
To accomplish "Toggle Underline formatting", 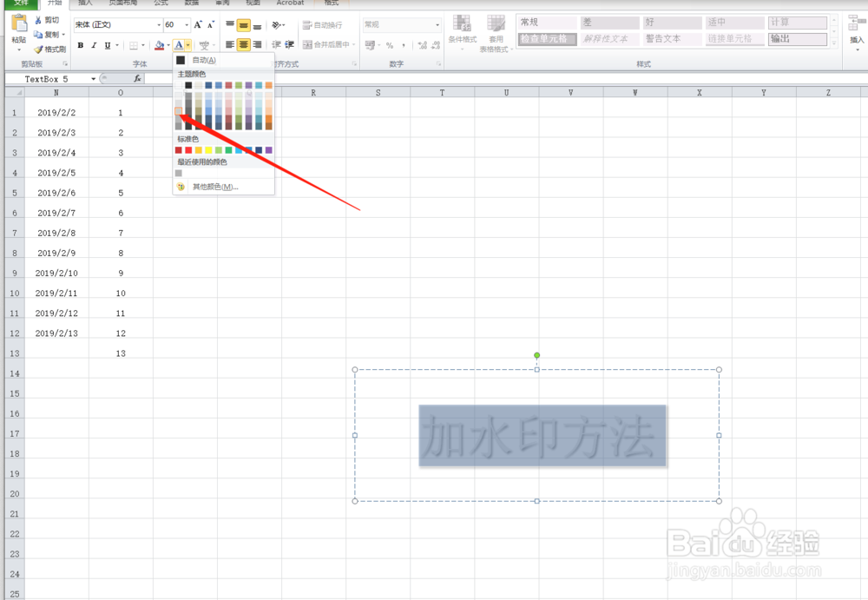I will (108, 45).
